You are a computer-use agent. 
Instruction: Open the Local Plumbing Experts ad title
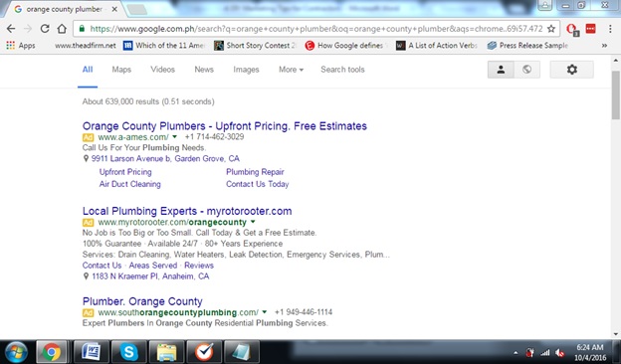point(187,211)
